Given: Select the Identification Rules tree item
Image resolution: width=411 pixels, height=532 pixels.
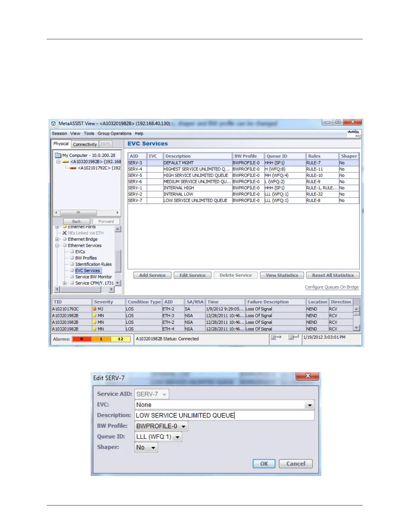Looking at the screenshot, I should click(93, 264).
